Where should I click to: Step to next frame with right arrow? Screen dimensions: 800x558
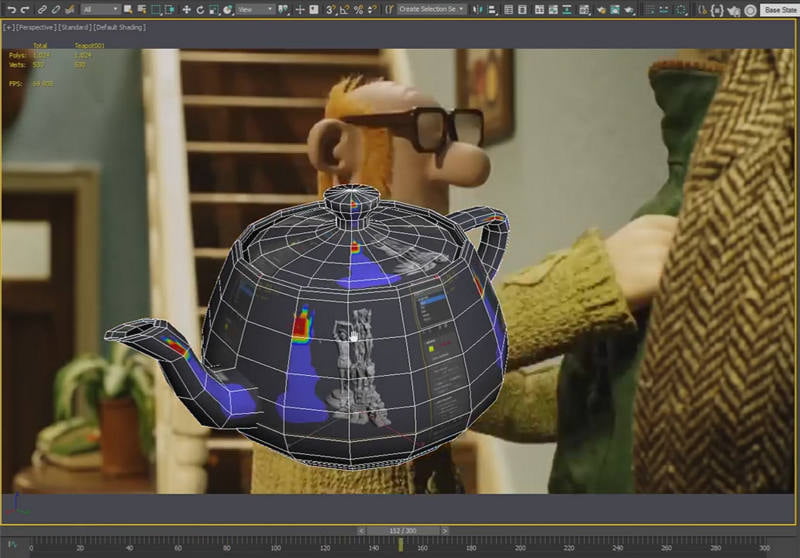click(x=445, y=531)
